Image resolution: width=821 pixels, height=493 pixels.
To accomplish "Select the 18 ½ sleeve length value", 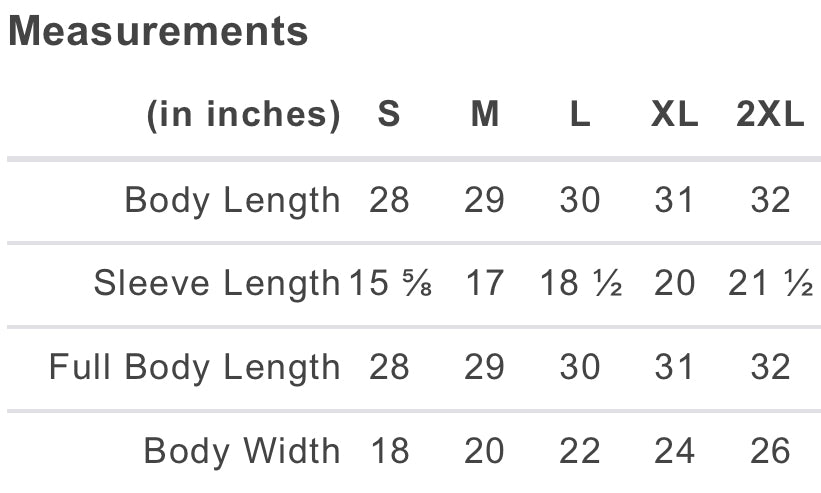I will tap(580, 284).
